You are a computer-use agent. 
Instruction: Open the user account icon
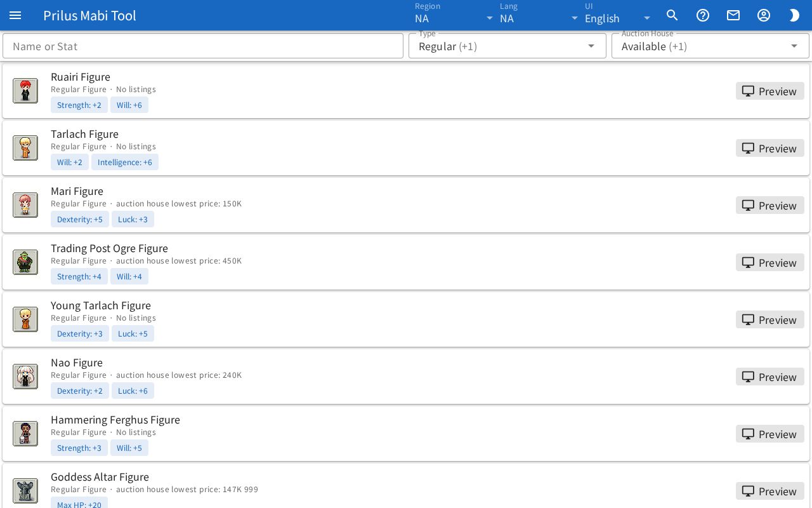click(x=764, y=15)
